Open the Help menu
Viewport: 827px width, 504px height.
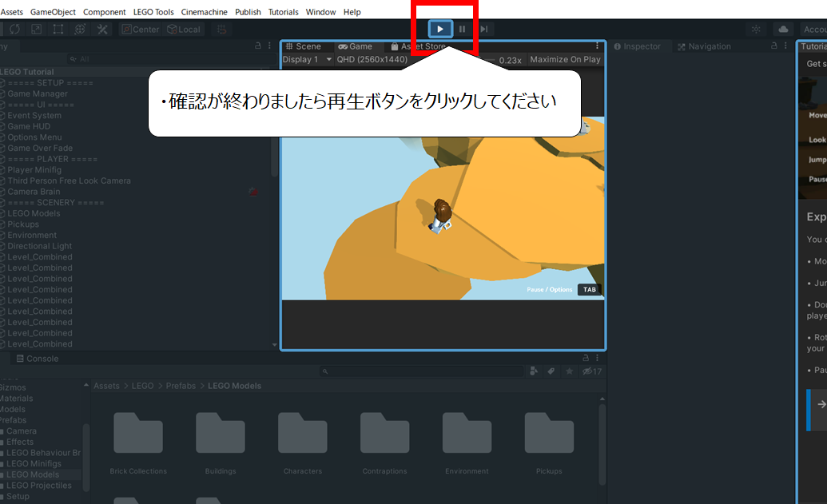coord(352,12)
